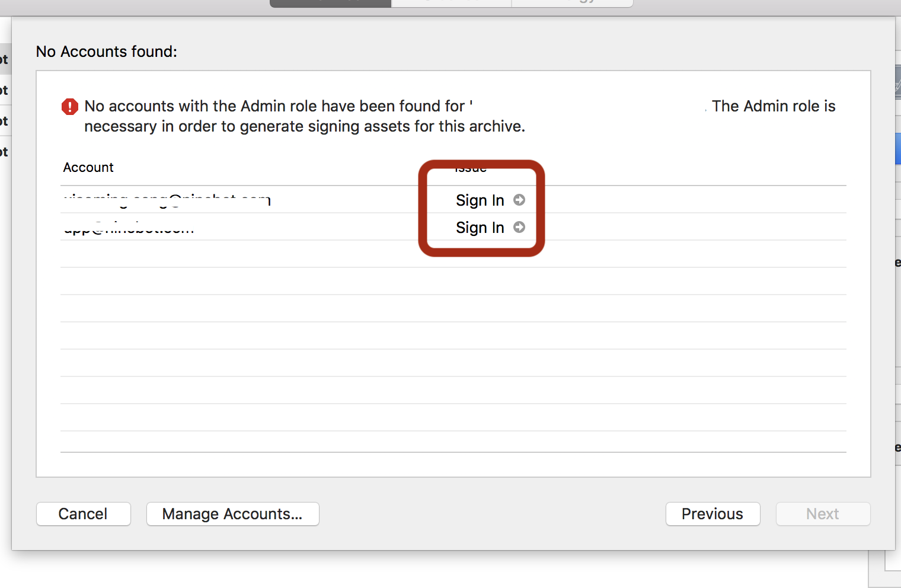Click the red error exclamation icon
This screenshot has height=588, width=901.
point(70,107)
